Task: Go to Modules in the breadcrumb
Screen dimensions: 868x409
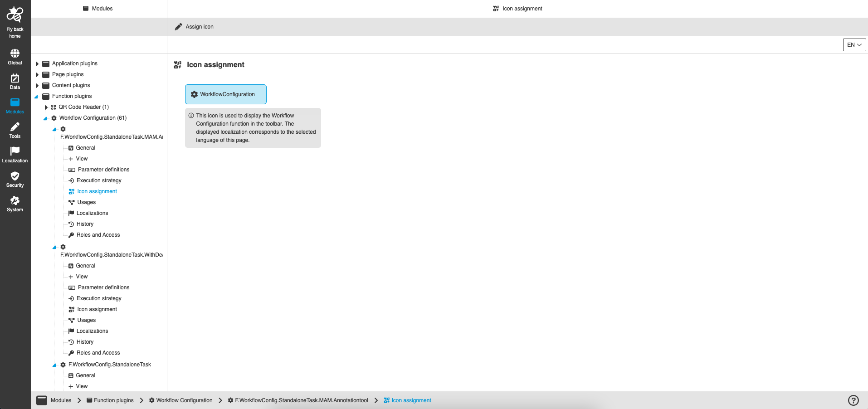Action: click(61, 400)
